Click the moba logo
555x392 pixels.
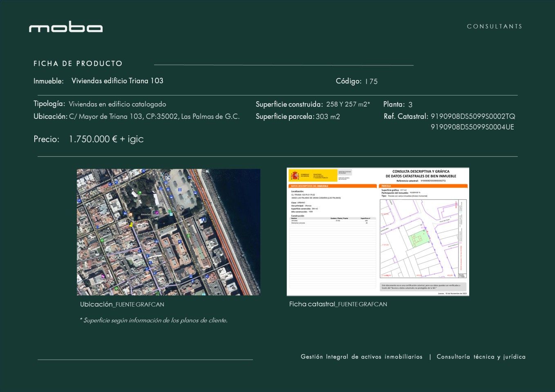(66, 27)
